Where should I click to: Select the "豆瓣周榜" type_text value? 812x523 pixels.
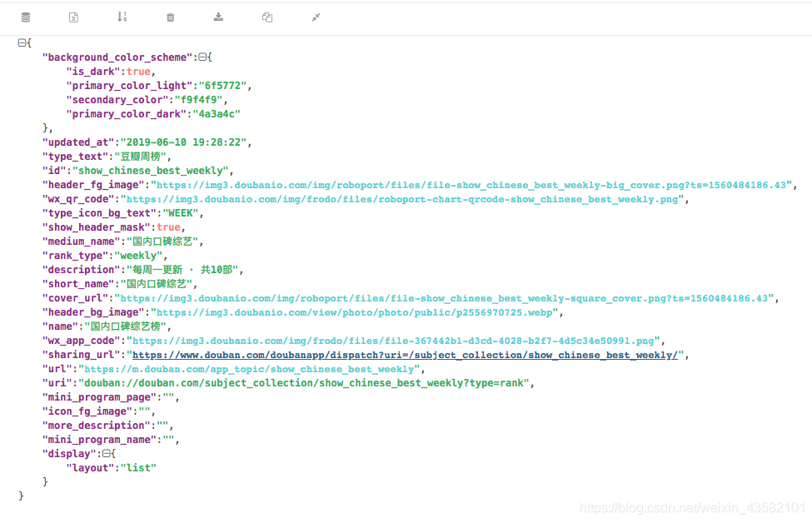(141, 157)
